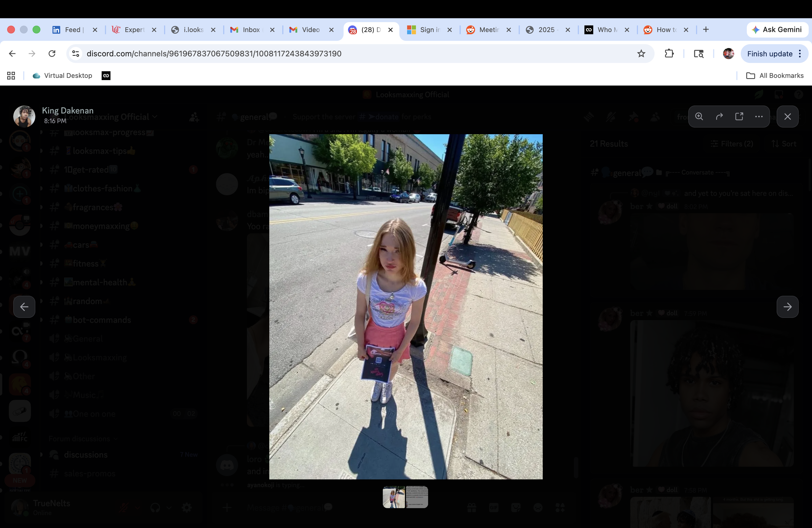Click the Ask Gemini button
Image resolution: width=812 pixels, height=528 pixels.
[x=777, y=30]
